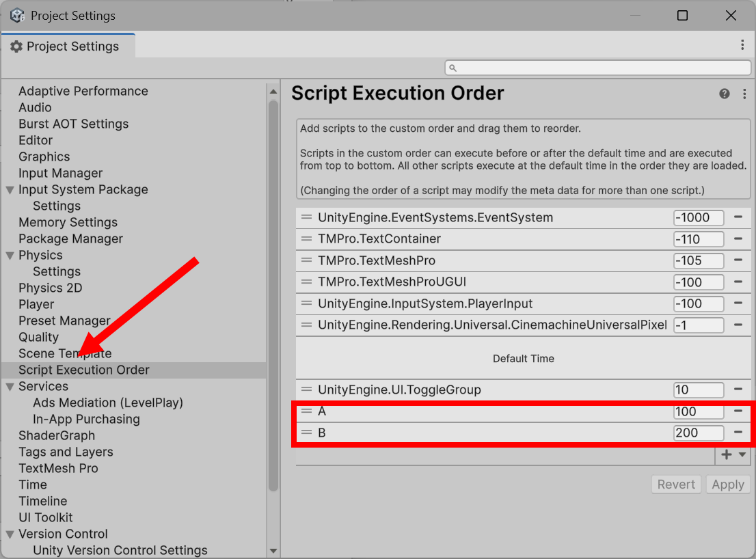Click the drag handle for TMPro.TextMeshProUGUI
The height and width of the screenshot is (559, 756).
[307, 282]
